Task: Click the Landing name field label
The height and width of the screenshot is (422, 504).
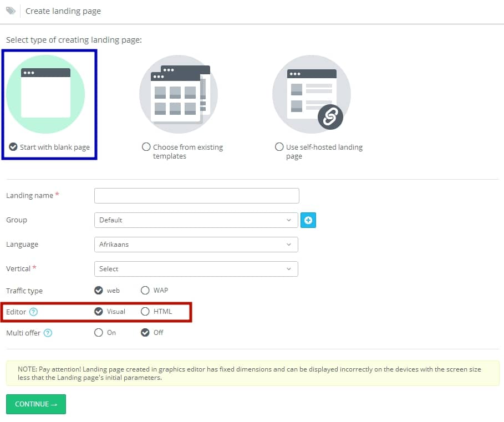Action: pyautogui.click(x=29, y=195)
